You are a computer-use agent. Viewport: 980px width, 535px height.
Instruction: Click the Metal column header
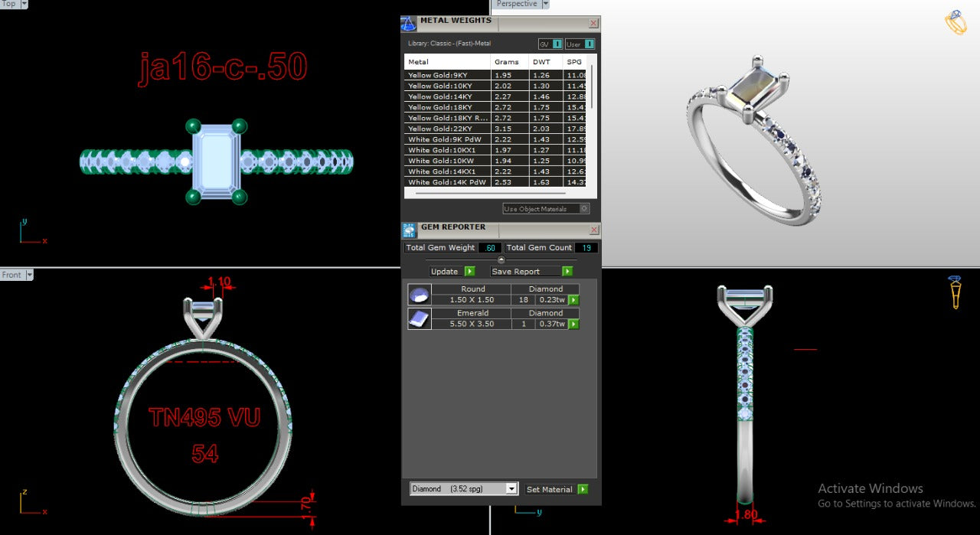tap(447, 62)
